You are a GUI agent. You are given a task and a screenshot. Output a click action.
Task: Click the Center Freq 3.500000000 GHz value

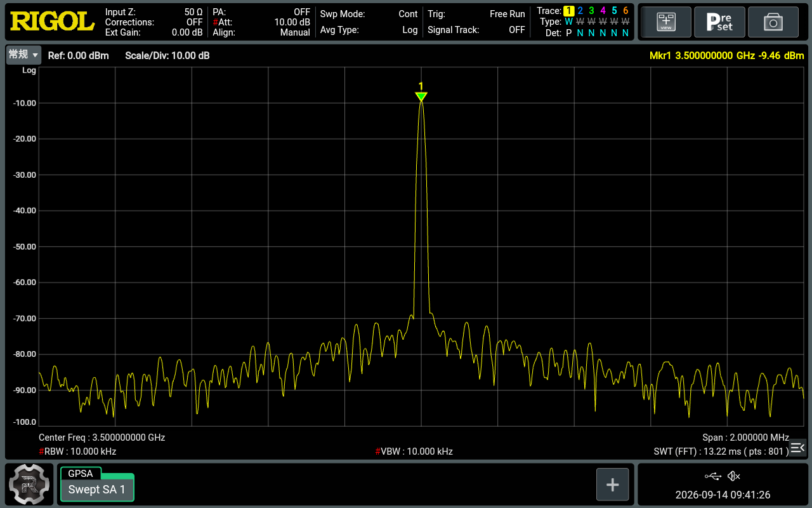102,438
